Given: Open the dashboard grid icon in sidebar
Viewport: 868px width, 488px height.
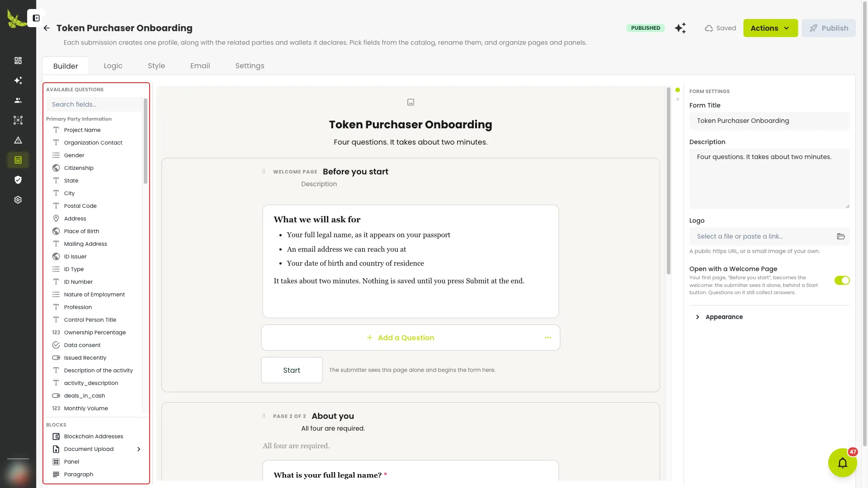Looking at the screenshot, I should (x=18, y=61).
